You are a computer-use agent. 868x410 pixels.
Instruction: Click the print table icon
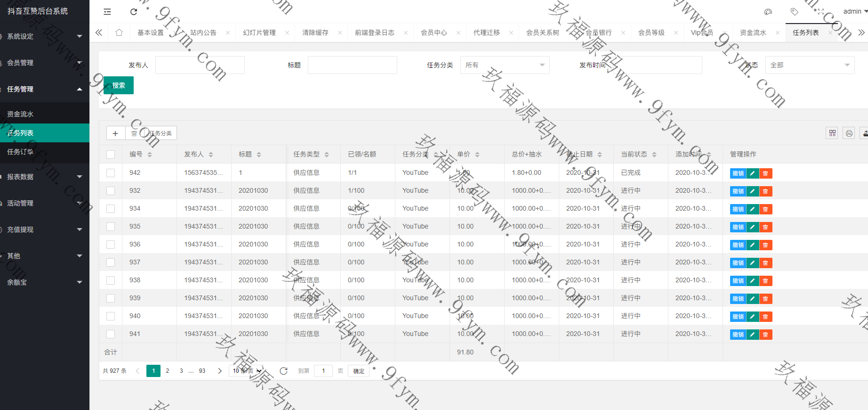(849, 133)
